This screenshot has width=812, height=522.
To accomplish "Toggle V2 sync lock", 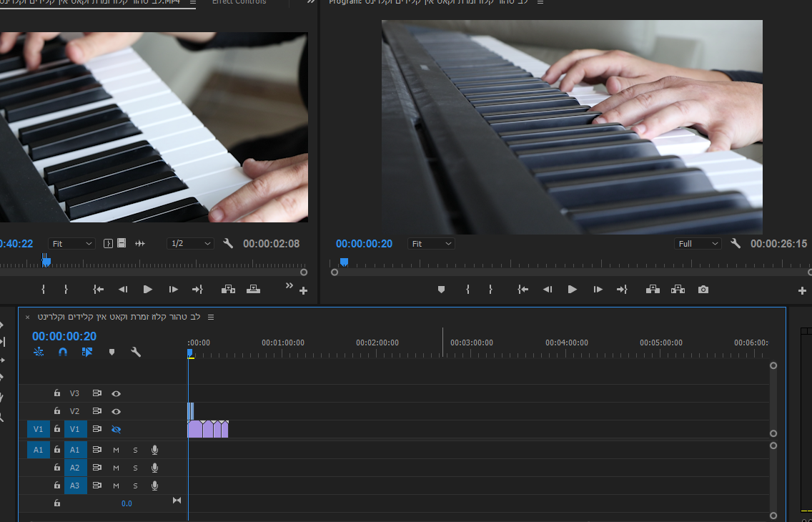I will coord(96,411).
